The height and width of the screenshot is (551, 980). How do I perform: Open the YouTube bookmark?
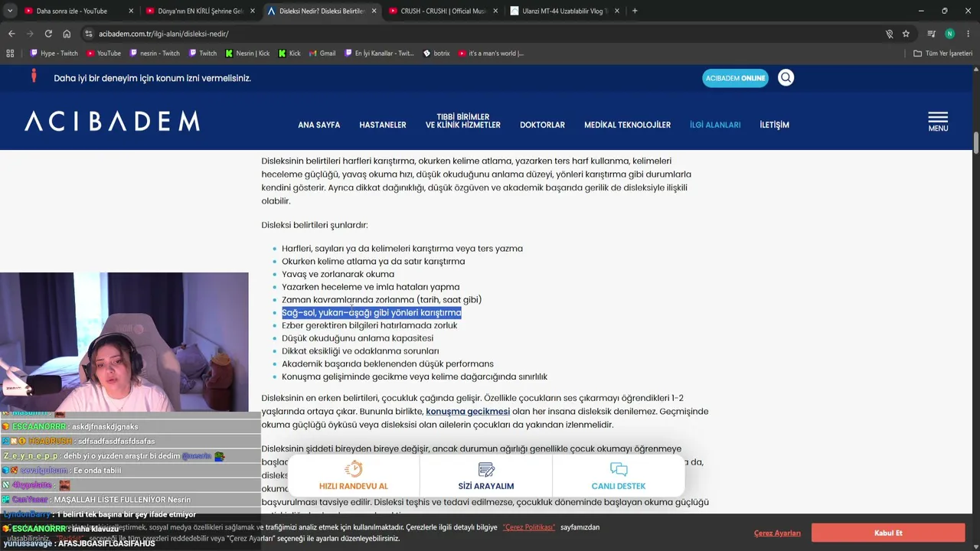(103, 54)
